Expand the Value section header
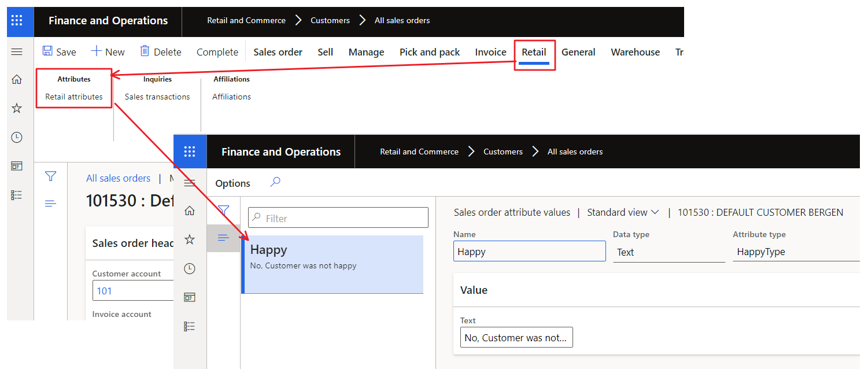 474,290
